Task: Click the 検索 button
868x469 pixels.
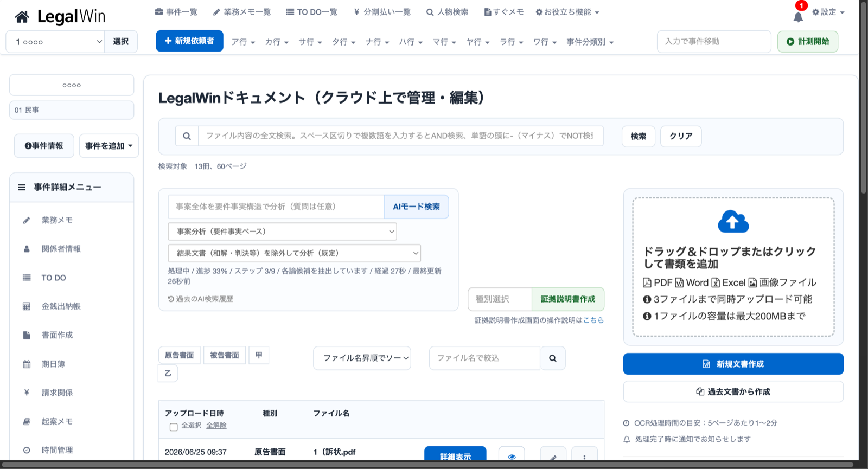Action: pos(639,136)
